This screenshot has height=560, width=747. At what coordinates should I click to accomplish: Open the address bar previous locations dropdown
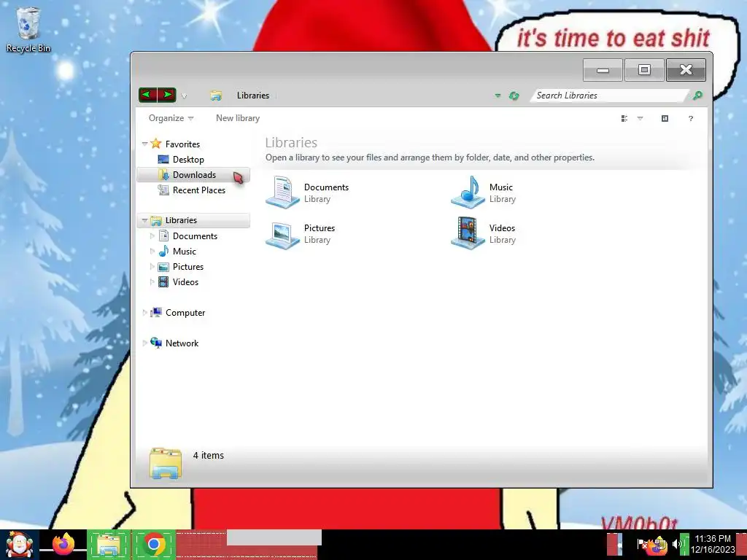pos(498,96)
